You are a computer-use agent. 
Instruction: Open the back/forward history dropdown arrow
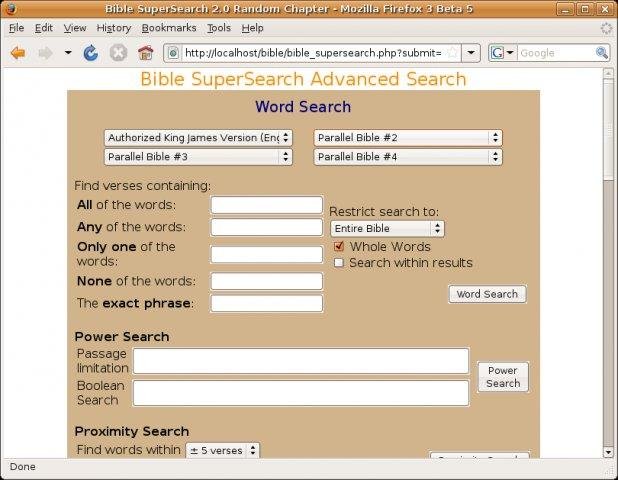68,52
